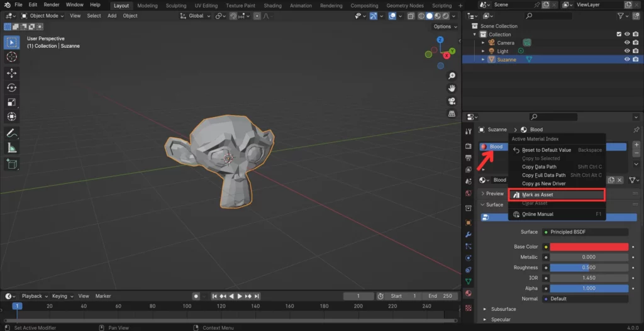Toggle Collection visibility eye in outliner

pos(627,35)
